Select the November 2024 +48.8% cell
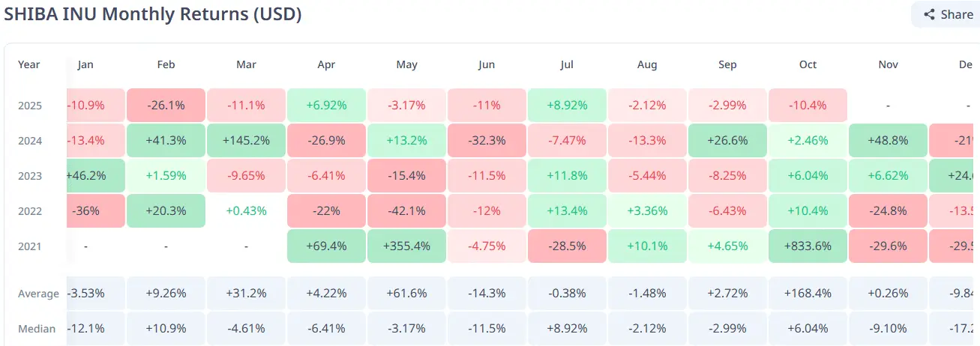This screenshot has height=346, width=980. pyautogui.click(x=888, y=141)
